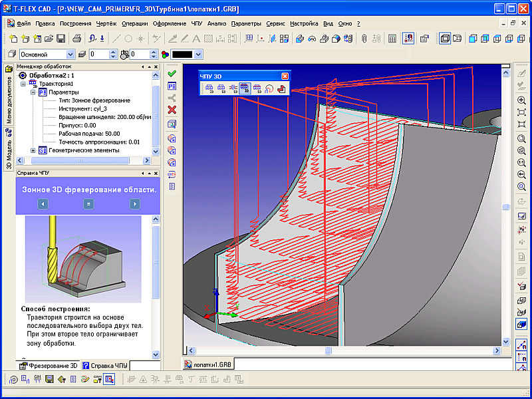532x399 pixels.
Task: Select the Обработка2 : 1 tree root
Action: click(51, 75)
